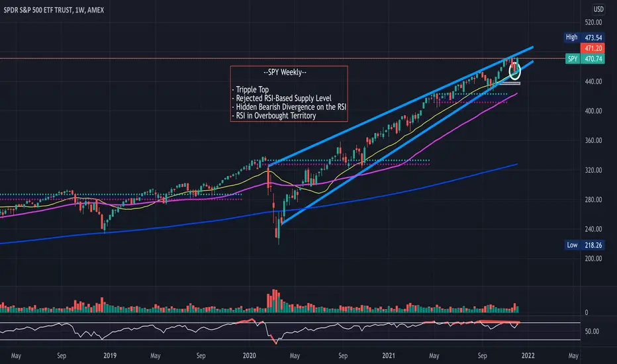Select the white ellipse drawing near recent candles
The height and width of the screenshot is (364, 617).
514,70
